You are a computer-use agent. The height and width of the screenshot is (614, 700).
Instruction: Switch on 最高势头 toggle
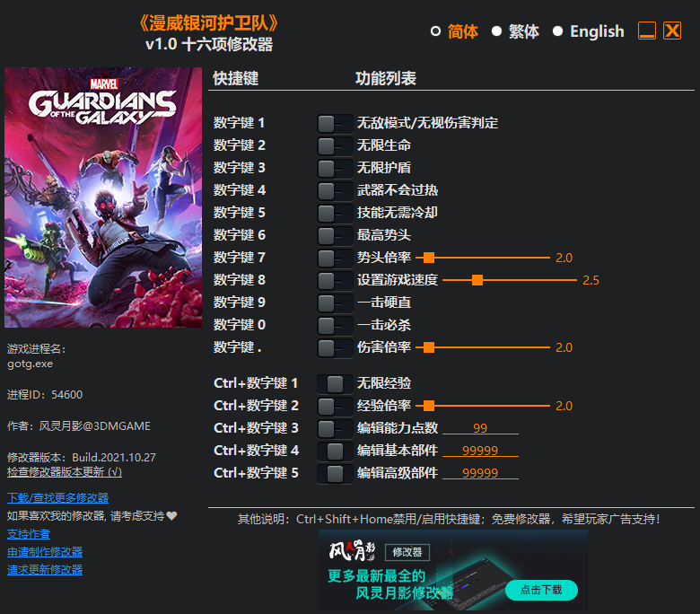point(335,236)
